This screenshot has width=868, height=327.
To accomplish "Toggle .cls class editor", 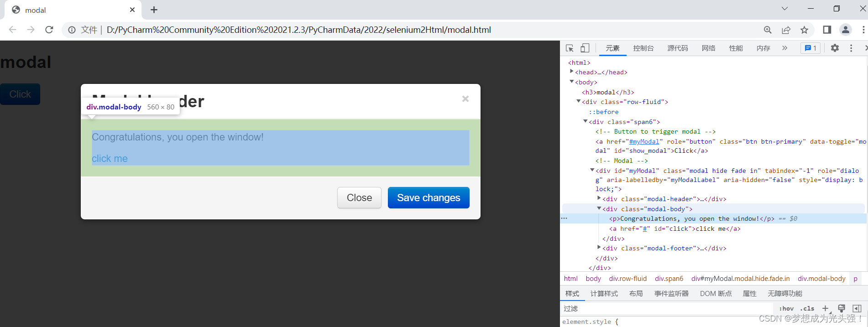I will point(807,308).
